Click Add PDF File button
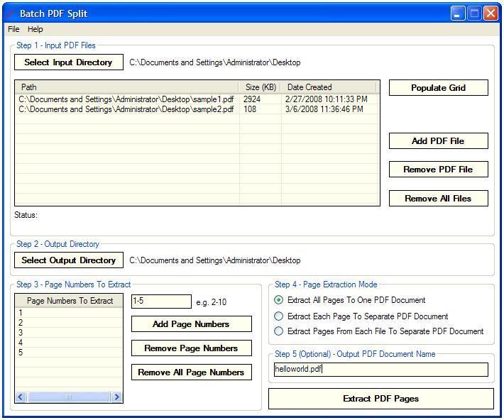 coord(439,140)
